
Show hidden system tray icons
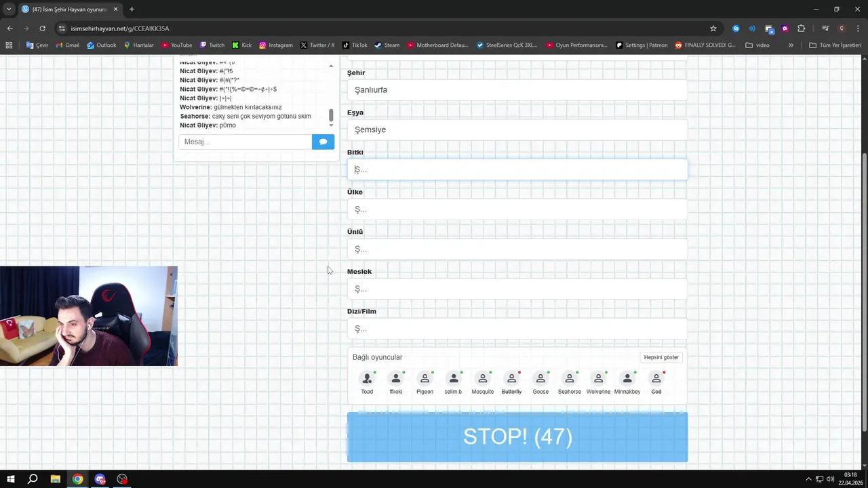tap(808, 479)
